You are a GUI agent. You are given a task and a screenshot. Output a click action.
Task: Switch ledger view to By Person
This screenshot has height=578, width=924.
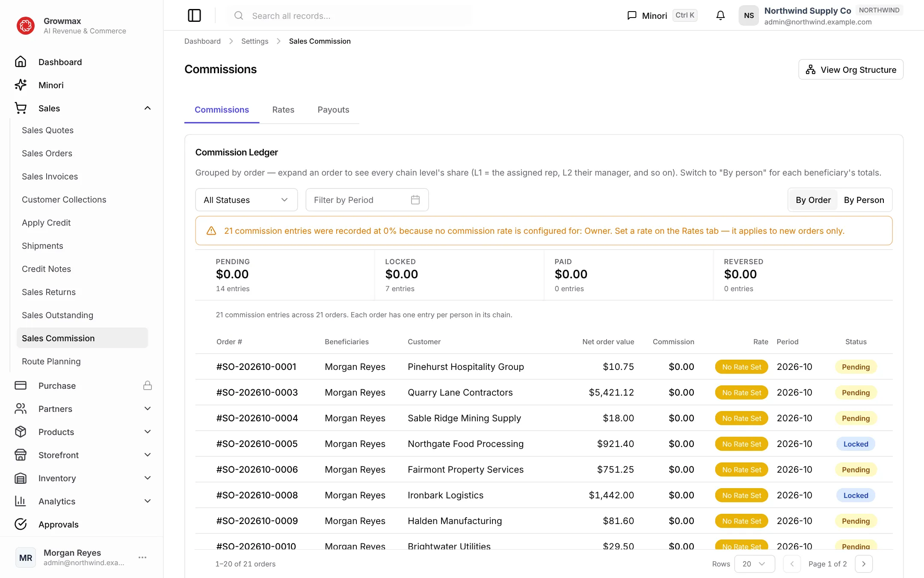(864, 200)
